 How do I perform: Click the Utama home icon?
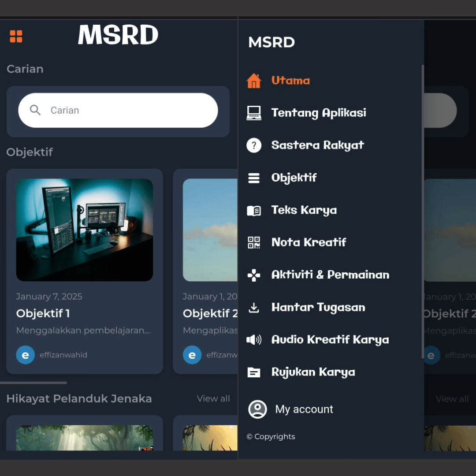tap(254, 81)
